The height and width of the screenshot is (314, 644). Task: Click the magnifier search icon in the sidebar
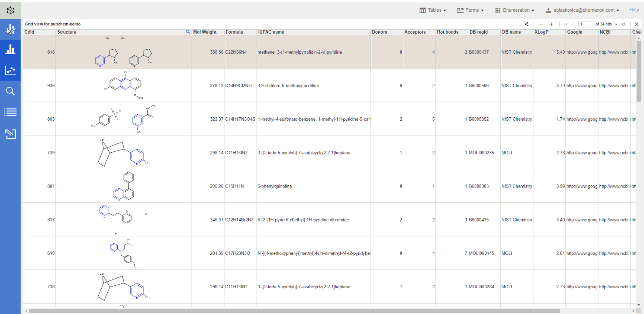coord(10,91)
